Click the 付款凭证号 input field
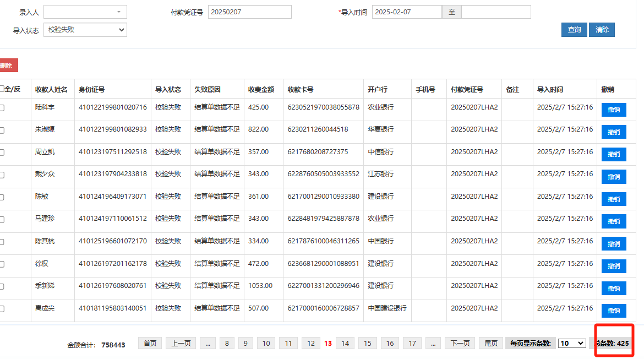Viewport: 644px width, 359px height. pos(249,12)
